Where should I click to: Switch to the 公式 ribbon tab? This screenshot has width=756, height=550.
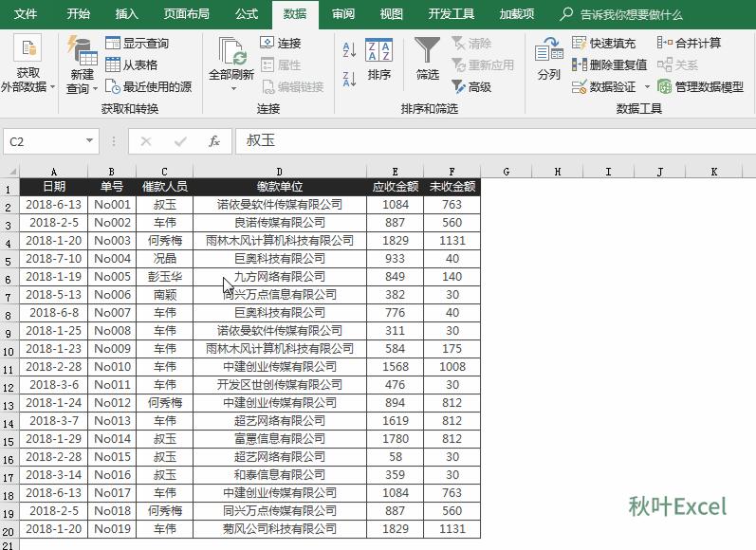click(x=247, y=14)
